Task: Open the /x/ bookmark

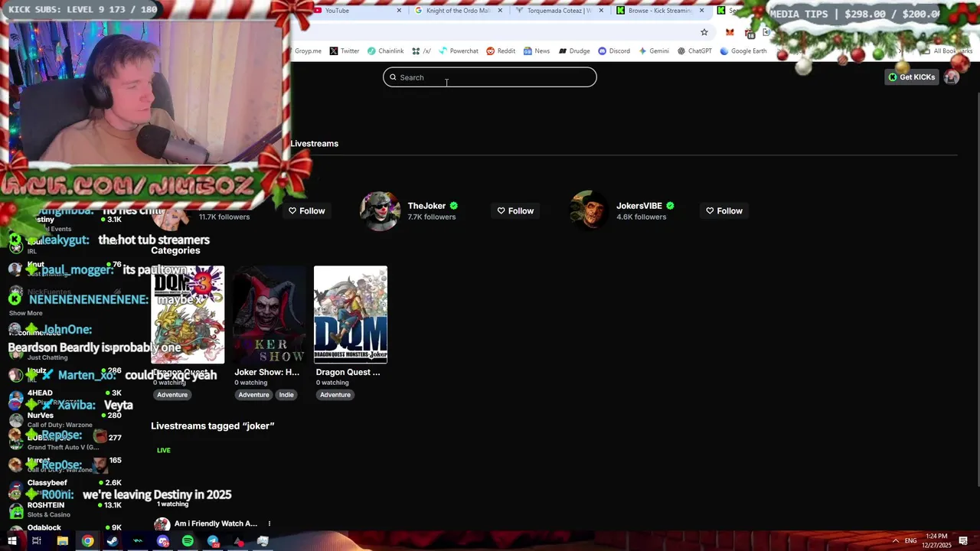Action: tap(421, 51)
